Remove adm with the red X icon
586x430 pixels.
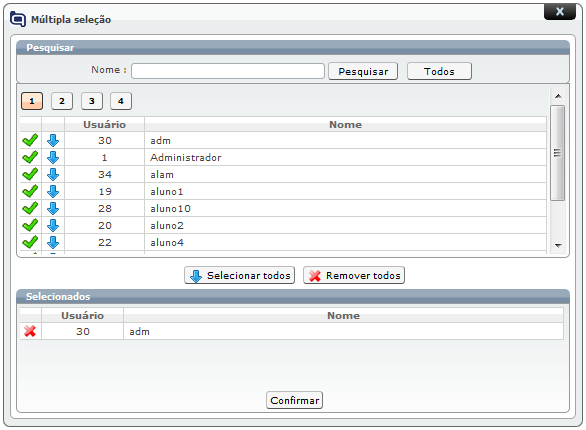30,331
